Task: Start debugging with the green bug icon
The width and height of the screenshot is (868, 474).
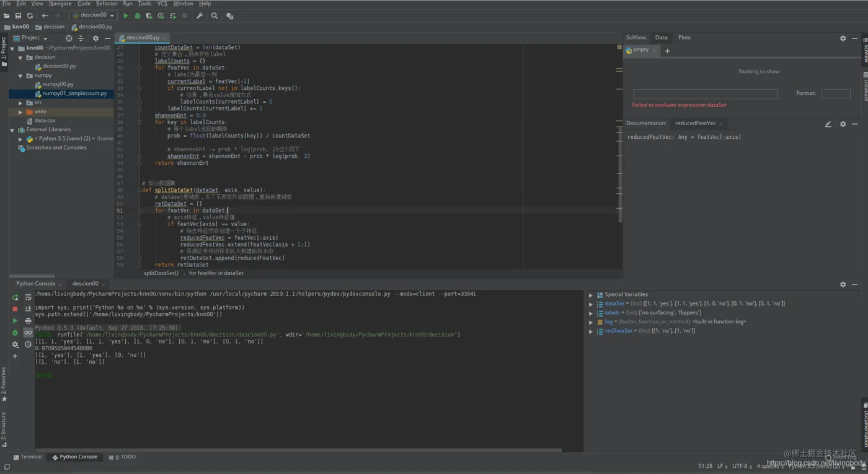Action: [x=138, y=15]
